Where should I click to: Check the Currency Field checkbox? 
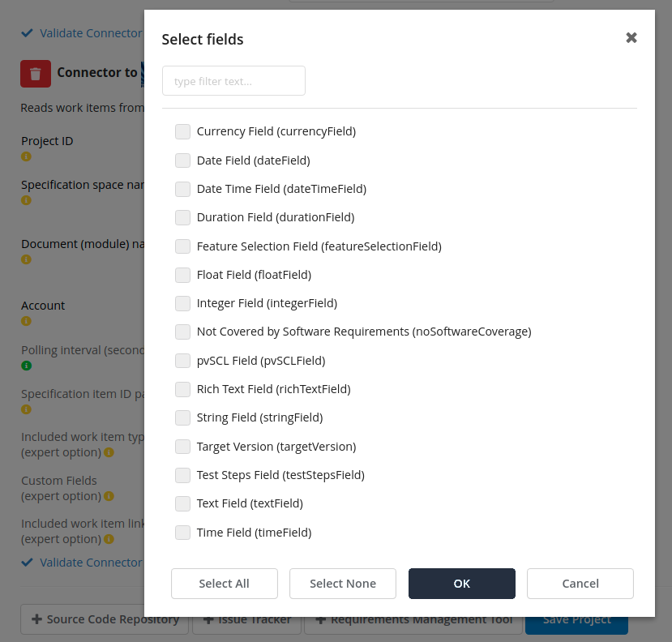[x=182, y=131]
